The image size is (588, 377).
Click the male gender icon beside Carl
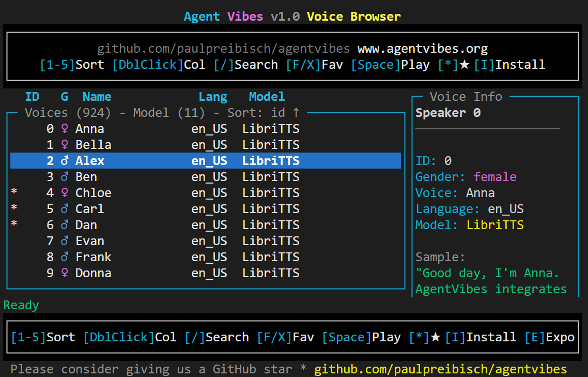[65, 209]
